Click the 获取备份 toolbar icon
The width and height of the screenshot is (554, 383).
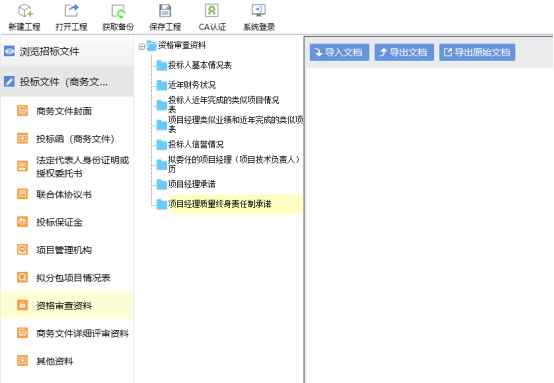pos(118,11)
